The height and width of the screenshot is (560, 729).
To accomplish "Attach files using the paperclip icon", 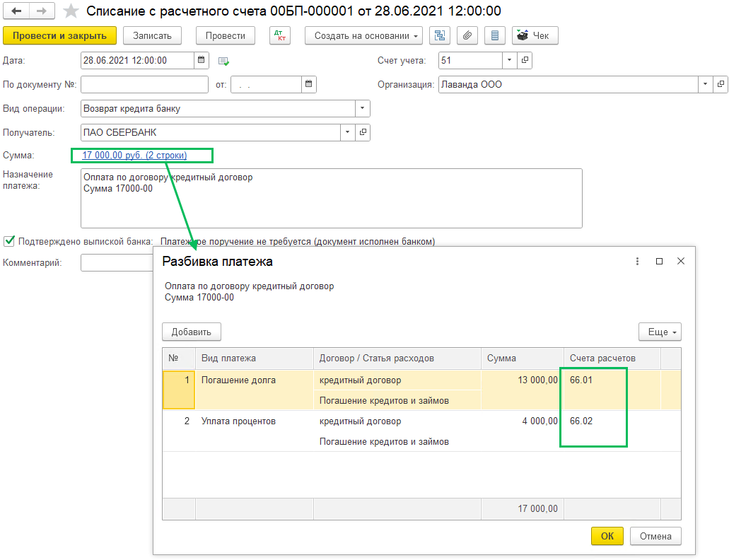I will tap(467, 35).
